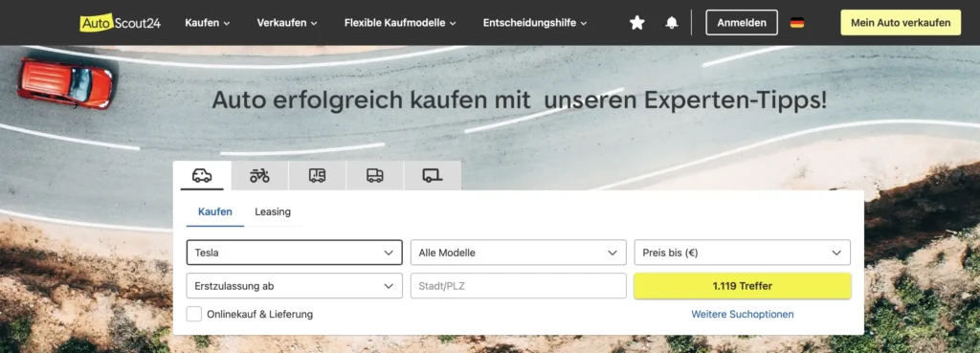The width and height of the screenshot is (980, 353).
Task: Expand the Flexible Kaufmodelle menu
Action: 400,23
